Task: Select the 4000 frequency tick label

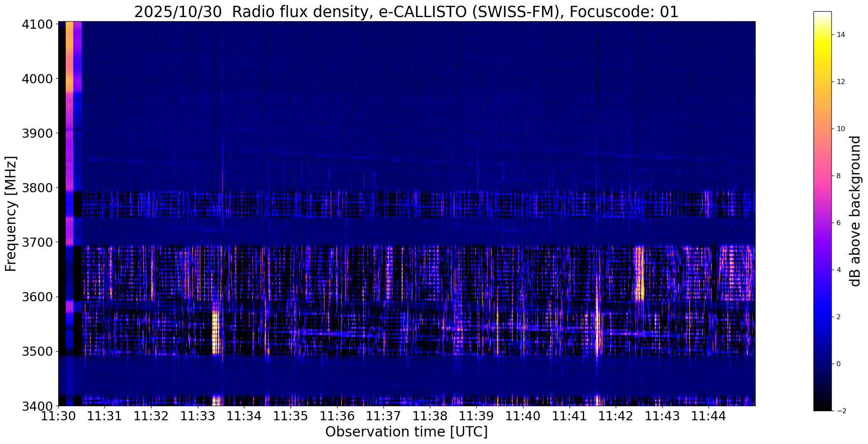Action: (x=38, y=79)
